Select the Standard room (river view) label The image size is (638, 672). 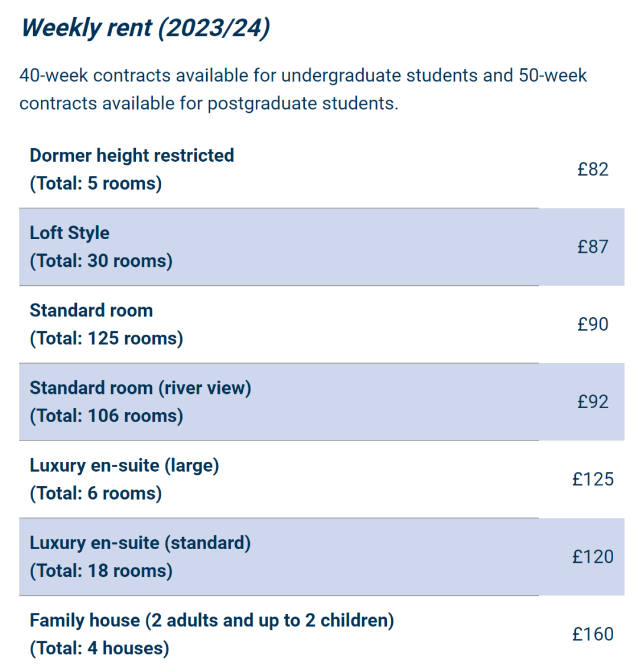(141, 388)
